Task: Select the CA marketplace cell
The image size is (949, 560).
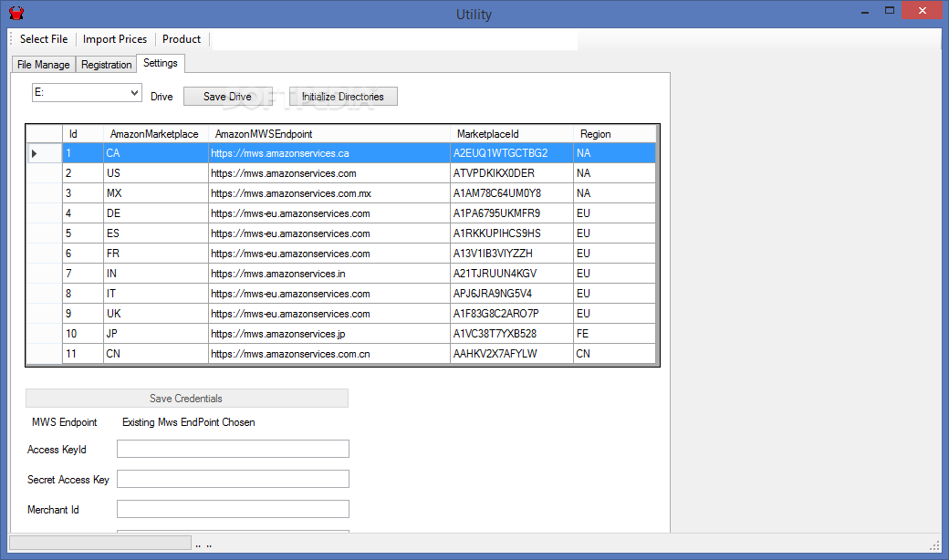Action: [x=155, y=153]
